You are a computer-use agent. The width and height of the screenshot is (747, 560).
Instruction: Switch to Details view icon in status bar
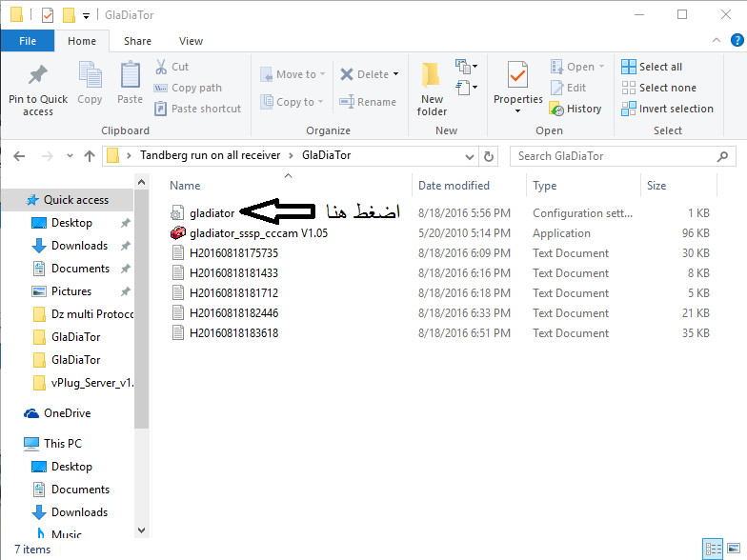[x=713, y=549]
